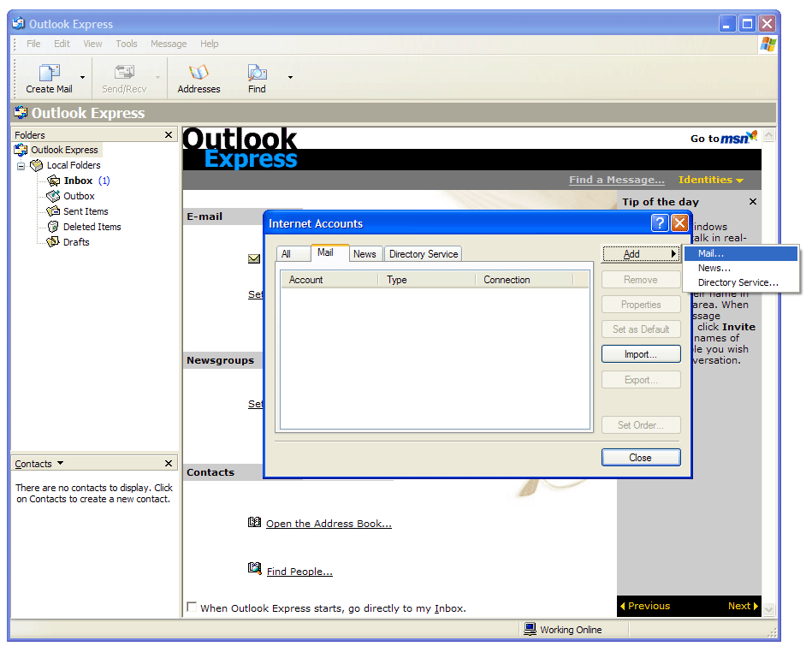Click the help question mark in Internet Accounts

tap(659, 223)
